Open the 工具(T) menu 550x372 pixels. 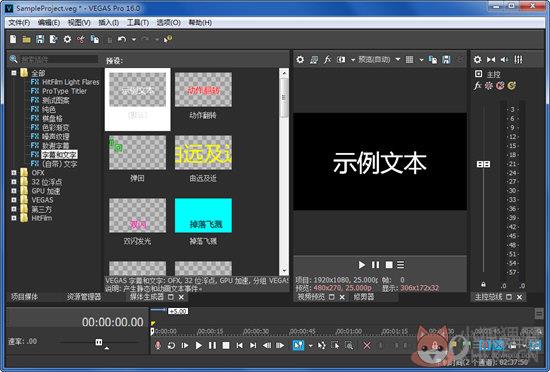pyautogui.click(x=138, y=23)
